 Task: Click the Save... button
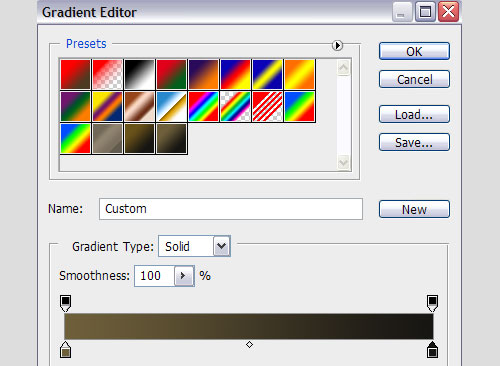(x=414, y=142)
